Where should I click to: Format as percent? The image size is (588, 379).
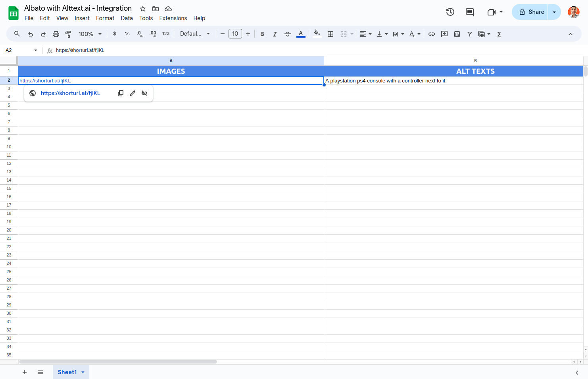(127, 34)
